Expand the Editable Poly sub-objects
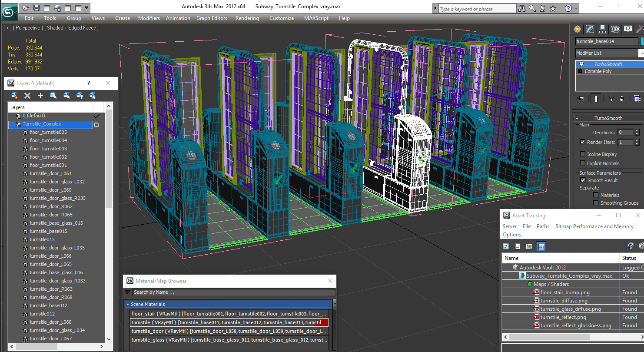644x352 pixels. point(580,71)
